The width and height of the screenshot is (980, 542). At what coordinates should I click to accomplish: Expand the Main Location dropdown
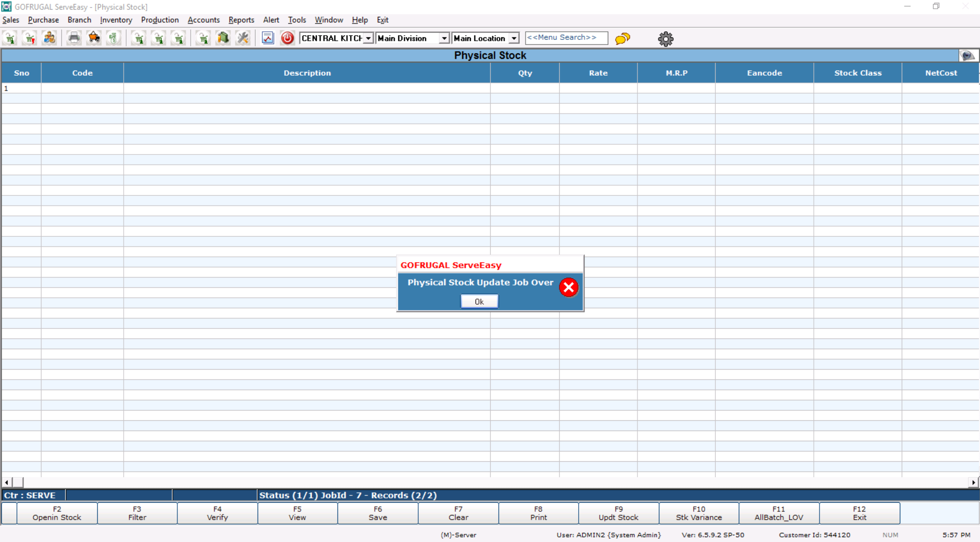[514, 38]
